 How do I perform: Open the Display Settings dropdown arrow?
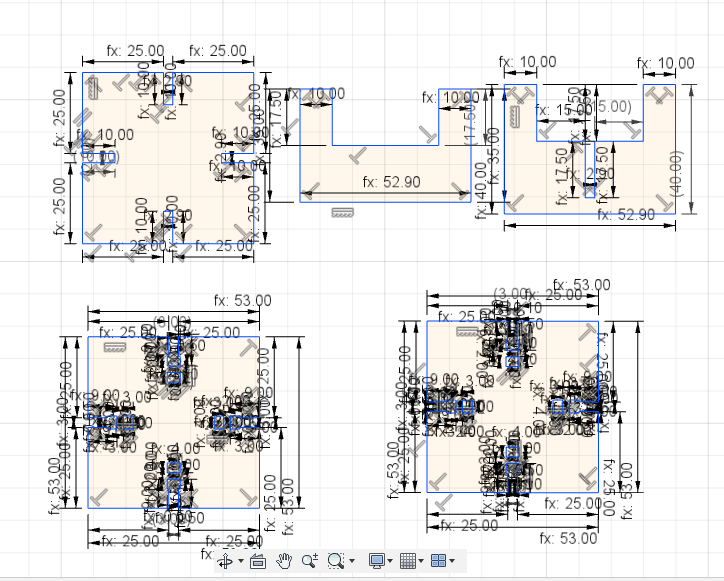click(x=390, y=561)
